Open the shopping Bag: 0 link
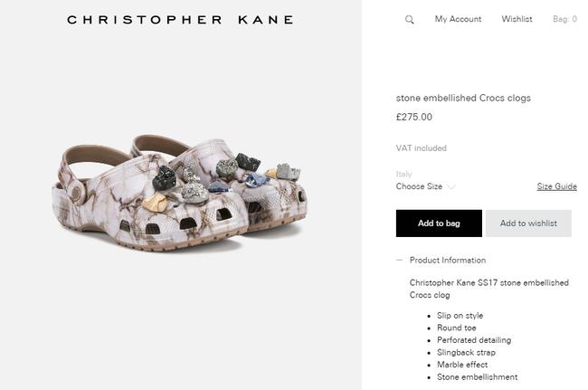Image resolution: width=588 pixels, height=390 pixels. [564, 19]
